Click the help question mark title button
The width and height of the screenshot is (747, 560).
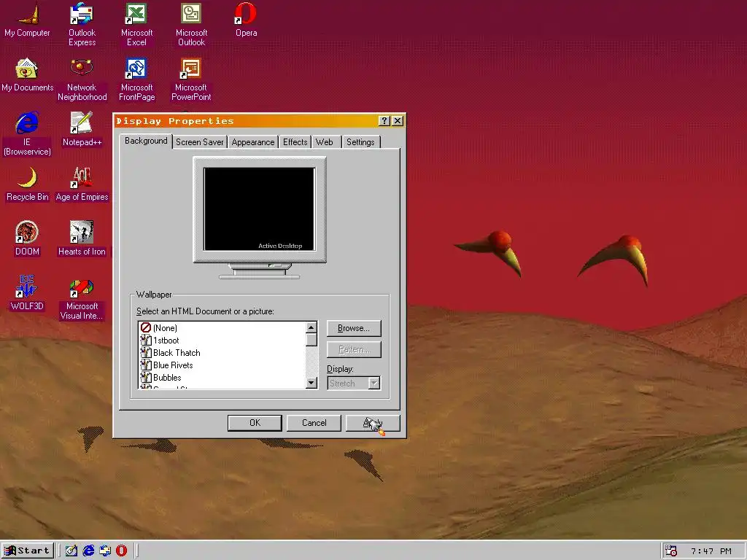(384, 121)
